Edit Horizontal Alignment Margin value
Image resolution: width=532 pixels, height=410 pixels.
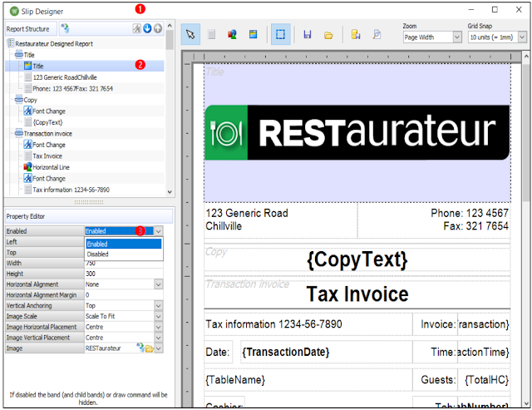(124, 295)
